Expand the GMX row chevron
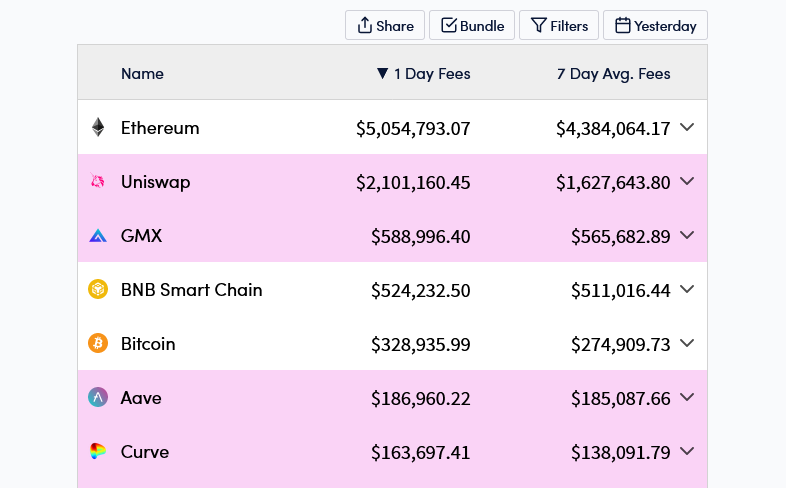Viewport: 786px width, 488px height. coord(687,236)
